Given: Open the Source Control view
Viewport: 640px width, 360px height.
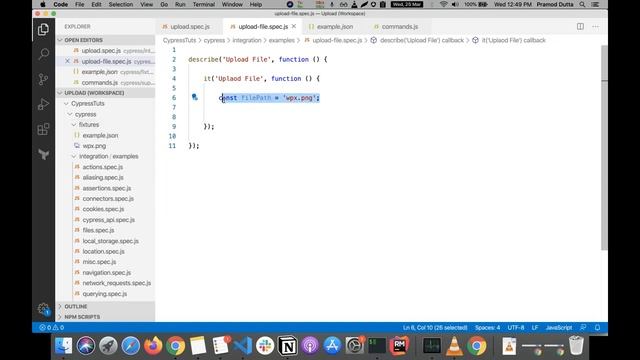Looking at the screenshot, I should click(43, 79).
